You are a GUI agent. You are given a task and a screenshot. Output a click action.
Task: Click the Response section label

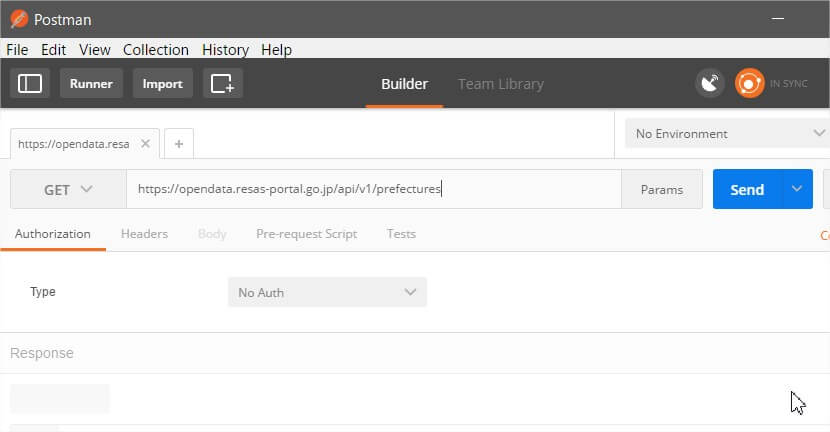[42, 353]
